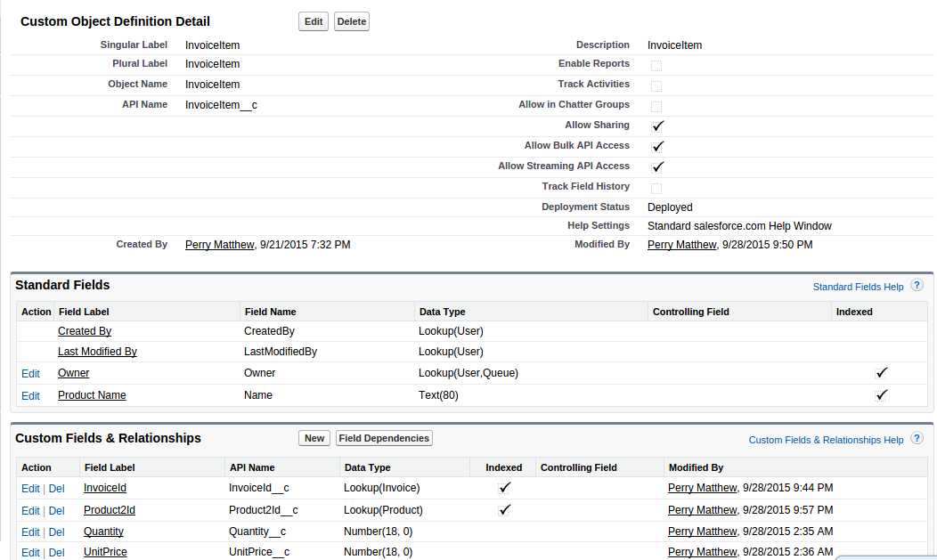Screen dimensions: 937x560
Task: Edit the InvoiceId custom field
Action: pyautogui.click(x=30, y=489)
